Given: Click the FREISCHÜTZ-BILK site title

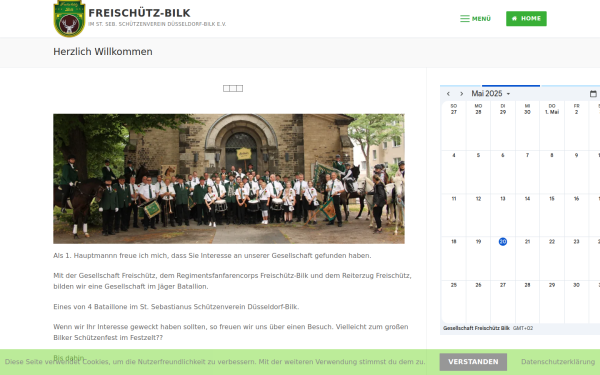Looking at the screenshot, I should point(139,13).
